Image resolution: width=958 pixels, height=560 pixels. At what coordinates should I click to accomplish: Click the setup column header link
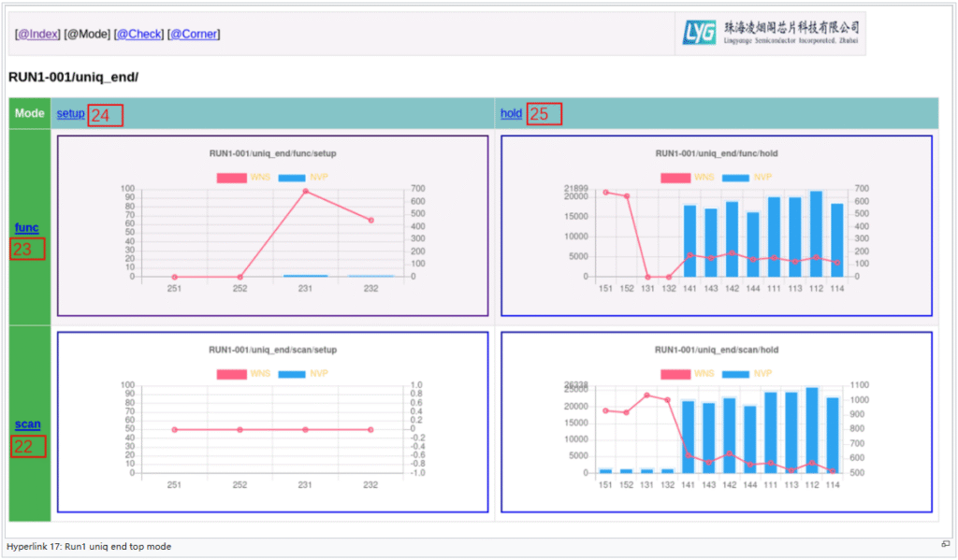click(x=70, y=114)
